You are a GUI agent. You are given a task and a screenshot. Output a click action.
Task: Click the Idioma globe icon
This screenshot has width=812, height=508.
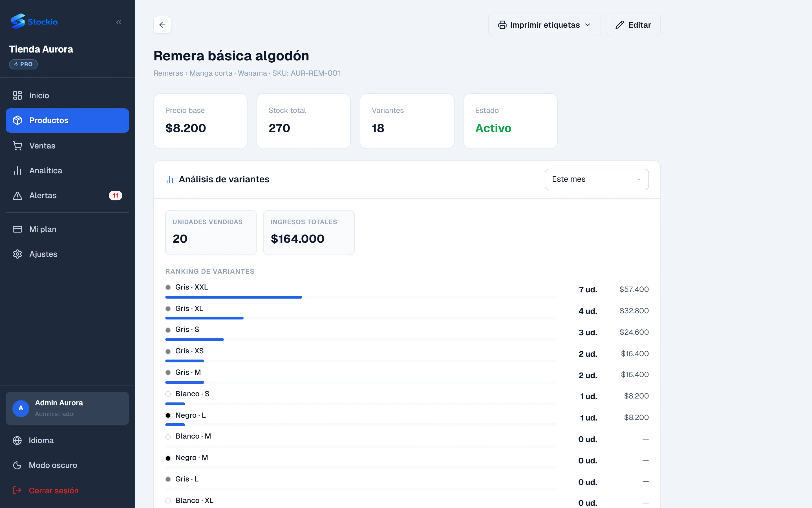pos(17,441)
